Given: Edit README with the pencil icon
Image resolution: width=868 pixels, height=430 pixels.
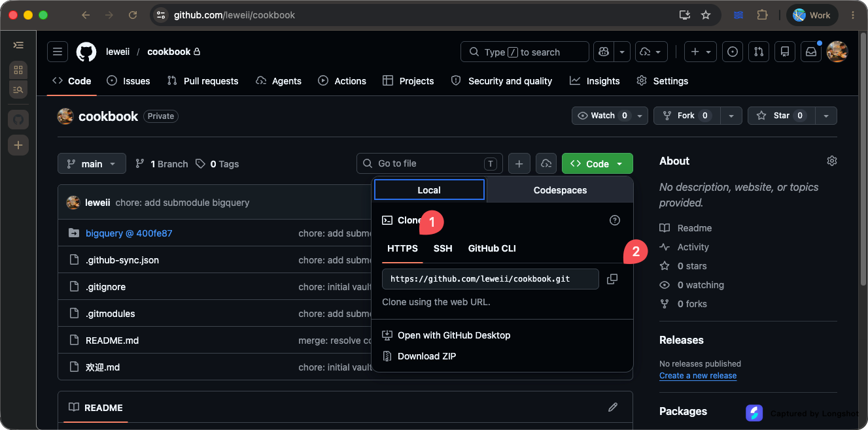Looking at the screenshot, I should (613, 407).
